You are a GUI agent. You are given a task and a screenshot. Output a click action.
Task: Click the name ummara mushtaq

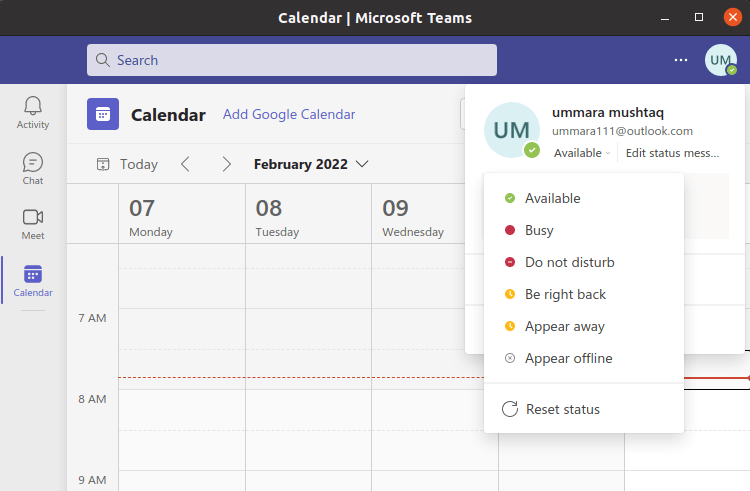607,112
